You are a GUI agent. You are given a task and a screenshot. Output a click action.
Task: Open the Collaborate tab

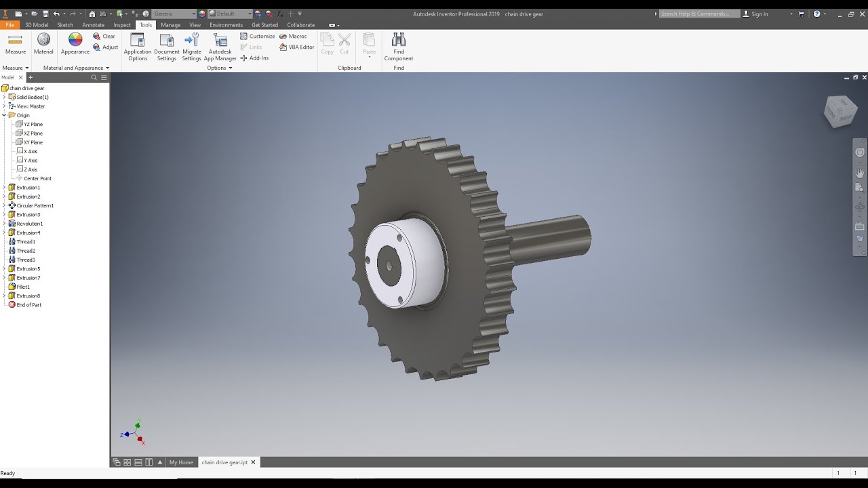[x=301, y=25]
